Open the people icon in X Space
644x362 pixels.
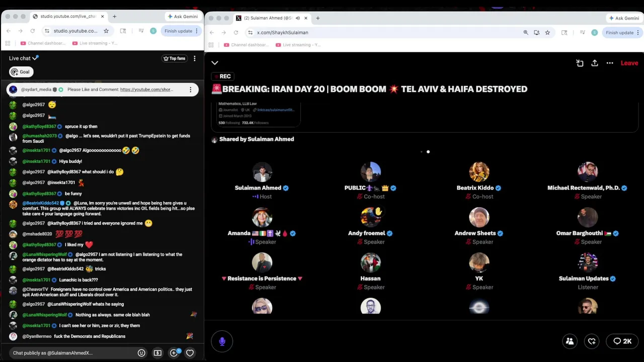tap(570, 341)
